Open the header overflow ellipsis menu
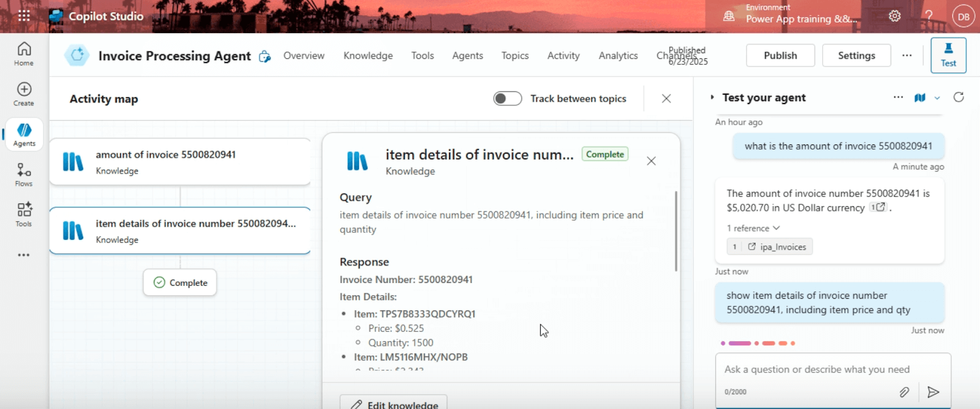The width and height of the screenshot is (980, 409). 907,55
